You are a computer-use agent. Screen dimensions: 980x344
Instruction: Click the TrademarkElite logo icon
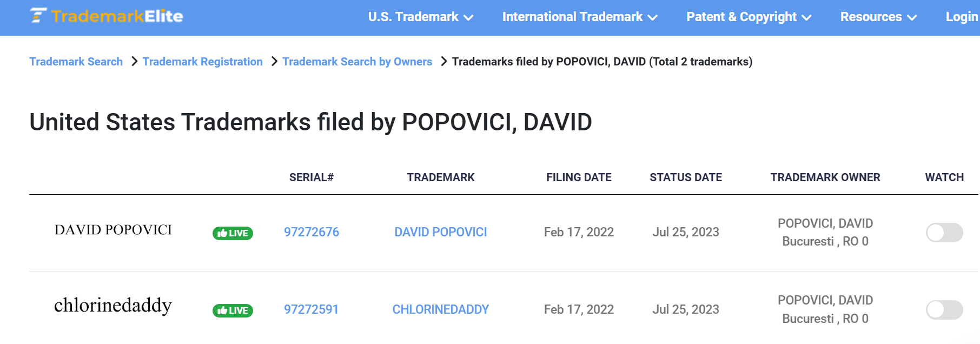(107, 16)
